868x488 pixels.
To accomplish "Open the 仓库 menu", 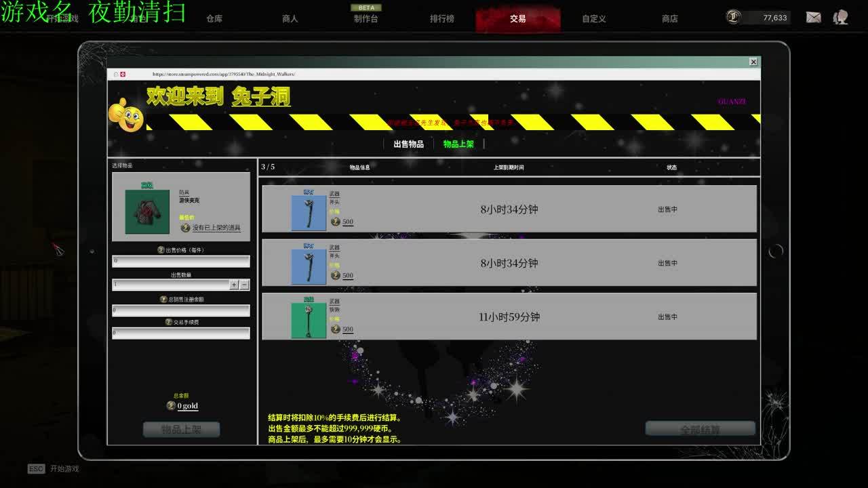I will (214, 19).
